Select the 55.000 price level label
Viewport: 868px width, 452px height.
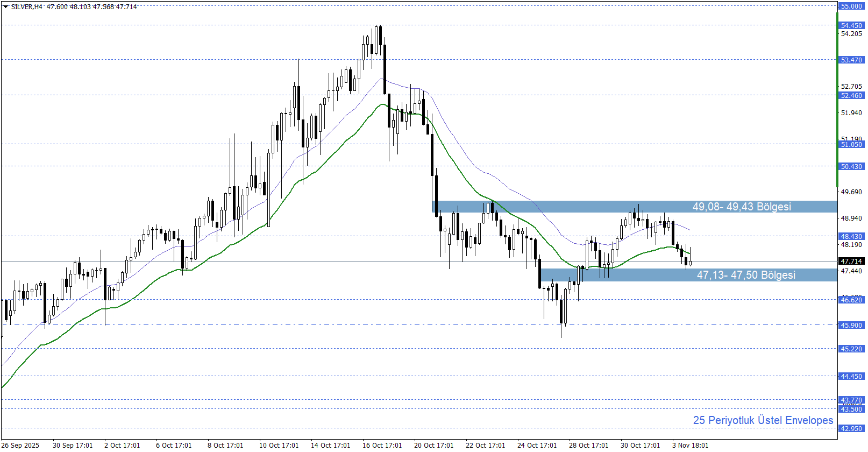click(851, 6)
